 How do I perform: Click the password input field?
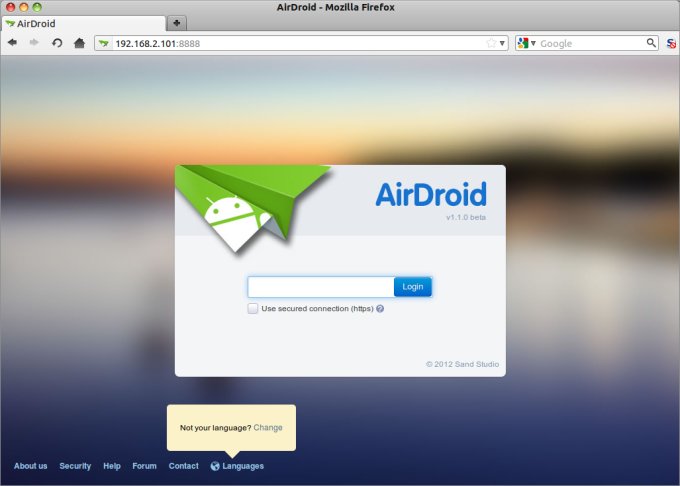click(x=320, y=287)
